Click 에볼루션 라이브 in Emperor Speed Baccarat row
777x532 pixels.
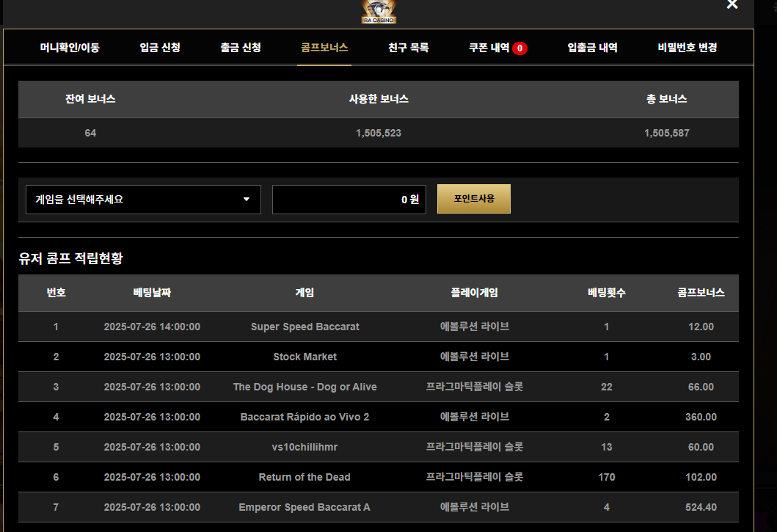474,507
